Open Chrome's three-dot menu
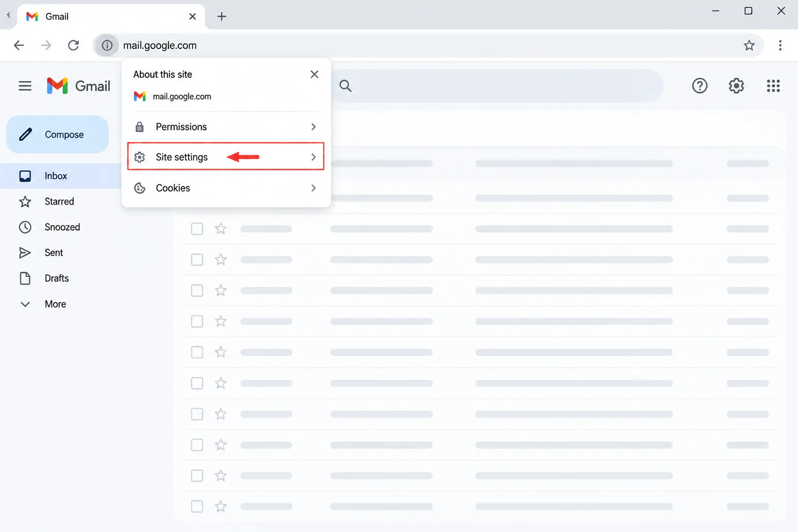798x532 pixels. pos(780,45)
